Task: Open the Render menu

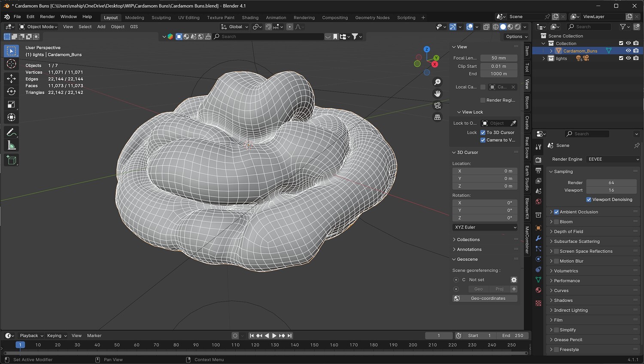Action: point(47,17)
